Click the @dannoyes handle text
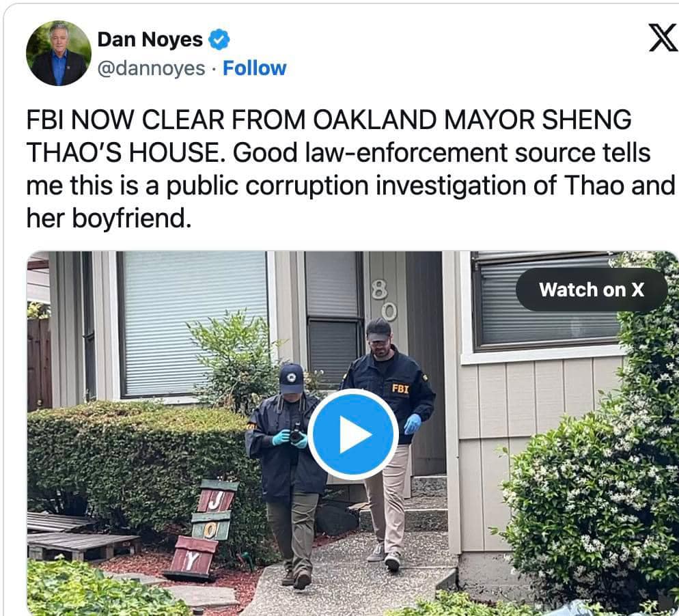The image size is (679, 616). coord(151,68)
